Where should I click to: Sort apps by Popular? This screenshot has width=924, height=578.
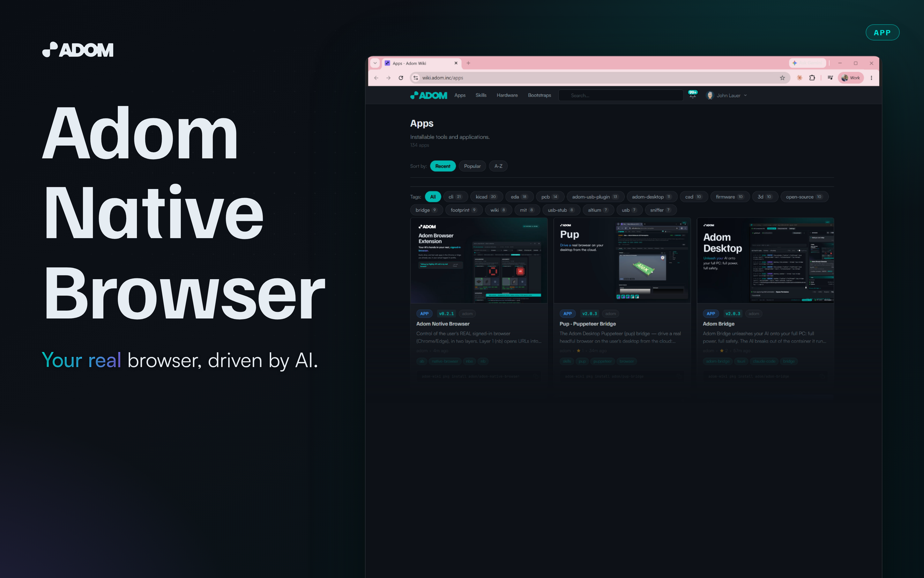pos(472,166)
